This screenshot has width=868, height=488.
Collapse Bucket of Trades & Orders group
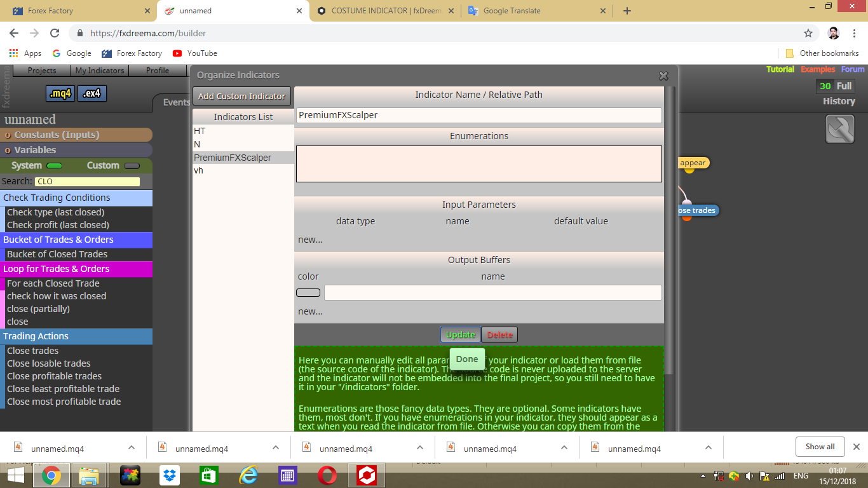[x=76, y=240]
